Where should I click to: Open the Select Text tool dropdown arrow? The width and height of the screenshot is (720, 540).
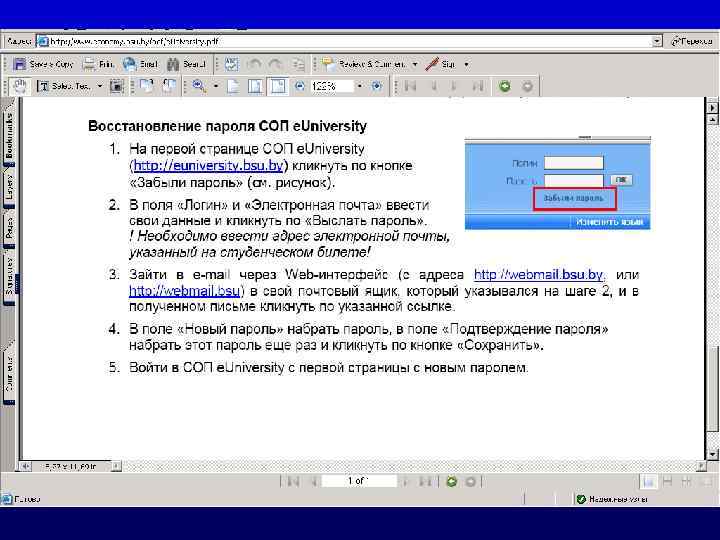click(x=99, y=86)
